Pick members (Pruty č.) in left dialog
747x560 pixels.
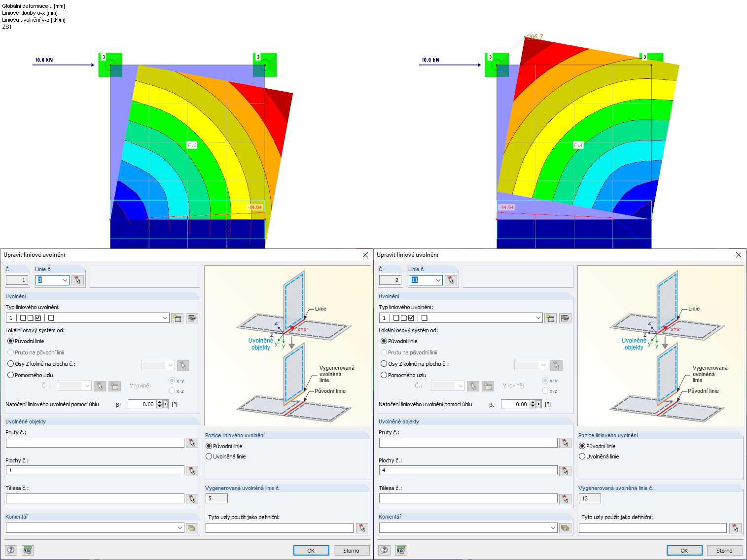tap(192, 443)
